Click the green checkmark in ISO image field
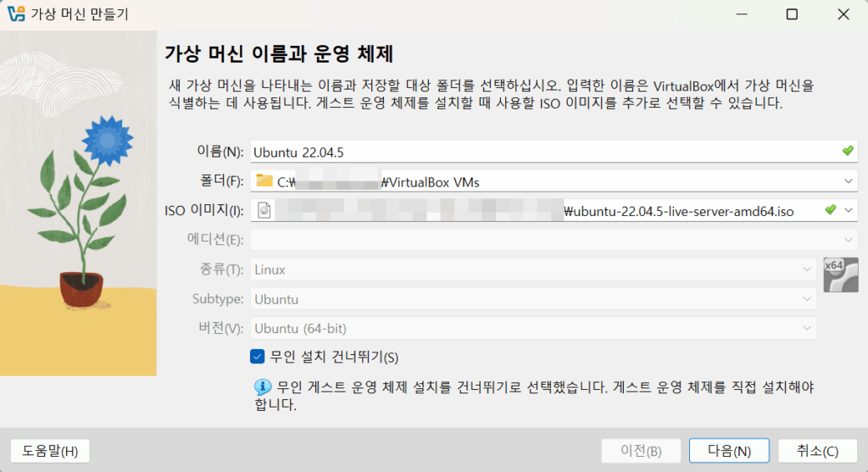This screenshot has width=868, height=472. click(x=830, y=209)
